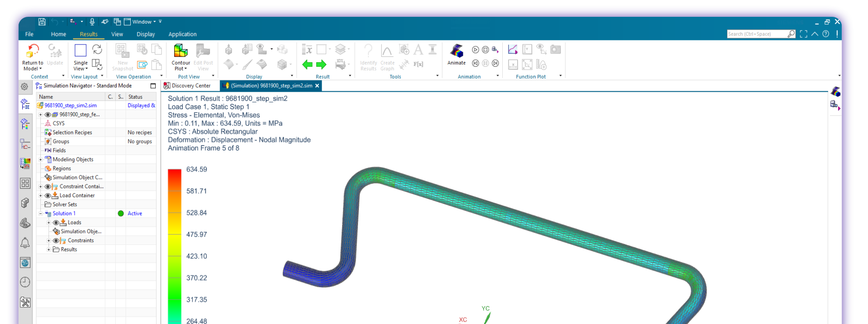Image resolution: width=868 pixels, height=324 pixels.
Task: Go to next result with green right arrow
Action: pyautogui.click(x=321, y=65)
